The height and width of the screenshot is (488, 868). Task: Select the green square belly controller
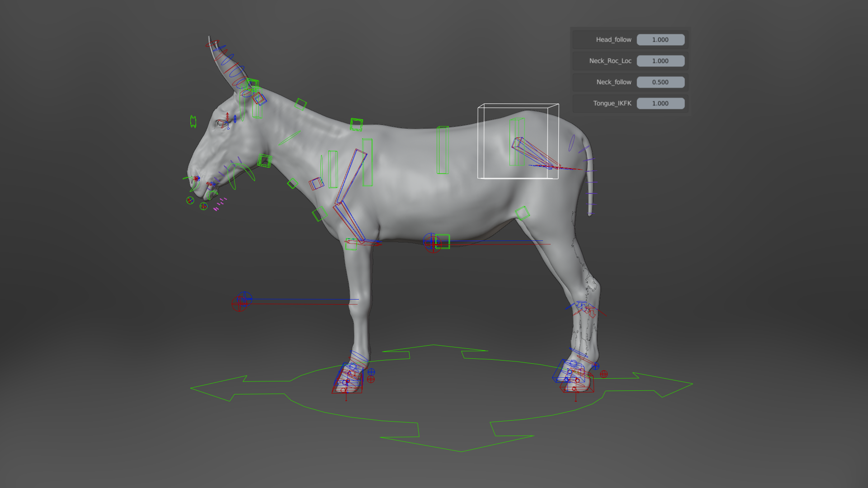pos(443,242)
